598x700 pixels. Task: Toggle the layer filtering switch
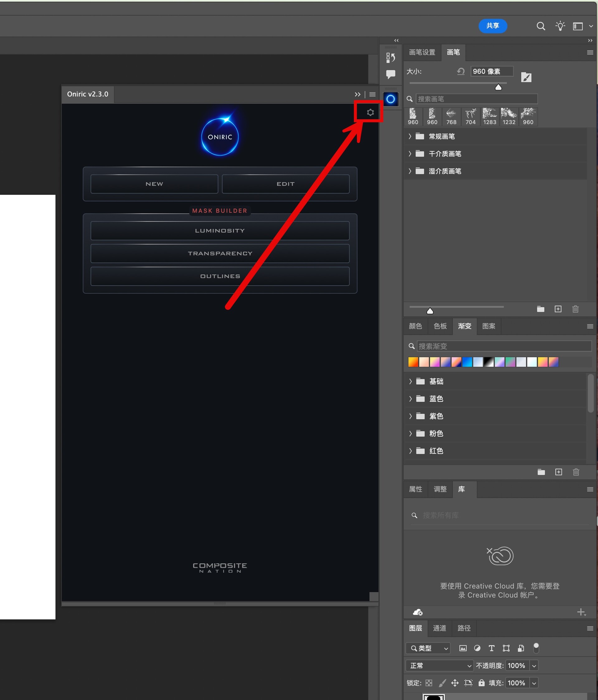tap(536, 648)
